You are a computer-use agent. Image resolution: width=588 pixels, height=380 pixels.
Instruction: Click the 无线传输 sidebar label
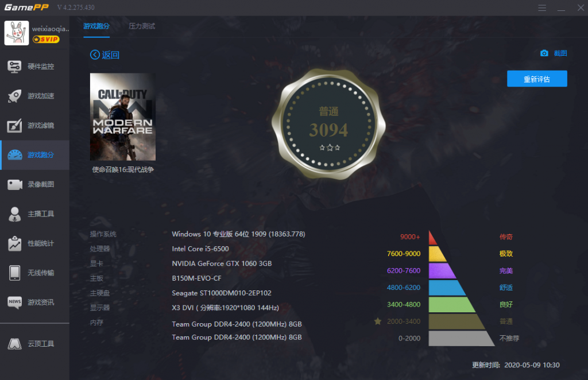[x=41, y=273]
